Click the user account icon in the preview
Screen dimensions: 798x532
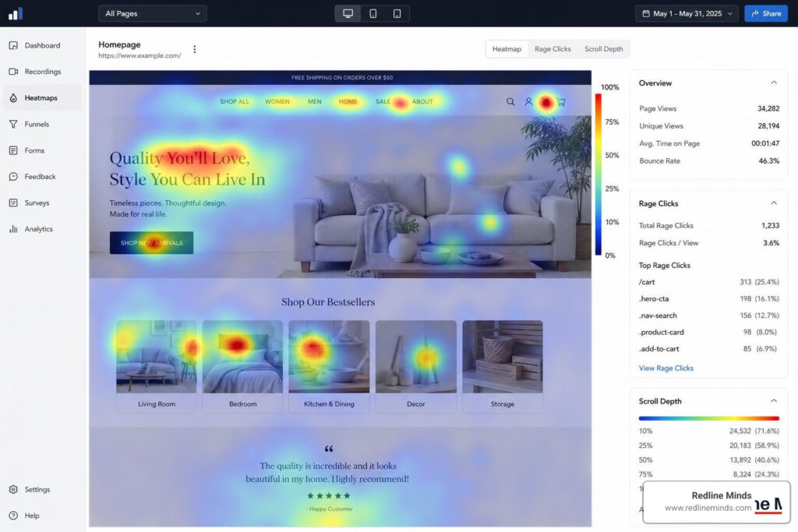click(x=529, y=102)
